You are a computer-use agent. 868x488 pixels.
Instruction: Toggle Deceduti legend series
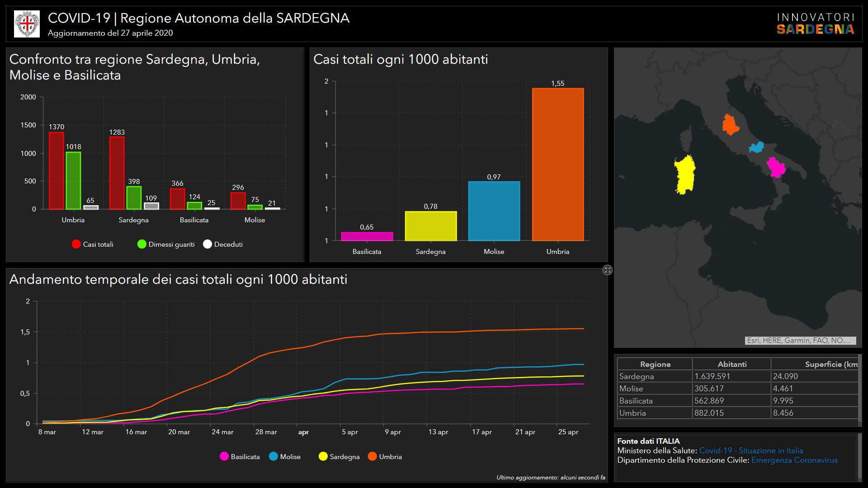[x=223, y=244]
